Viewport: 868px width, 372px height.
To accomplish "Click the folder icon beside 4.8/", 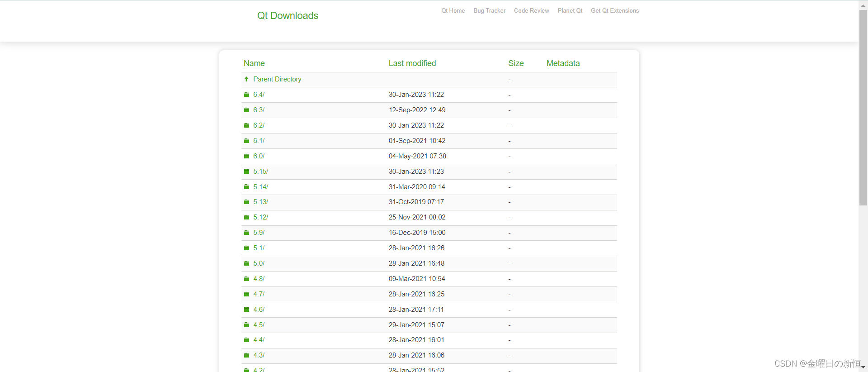I will pyautogui.click(x=246, y=279).
